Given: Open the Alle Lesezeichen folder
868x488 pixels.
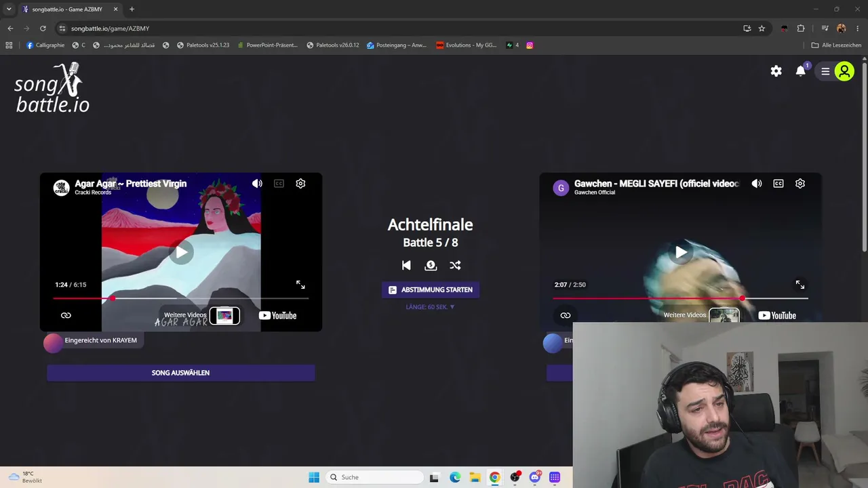Looking at the screenshot, I should pos(836,45).
